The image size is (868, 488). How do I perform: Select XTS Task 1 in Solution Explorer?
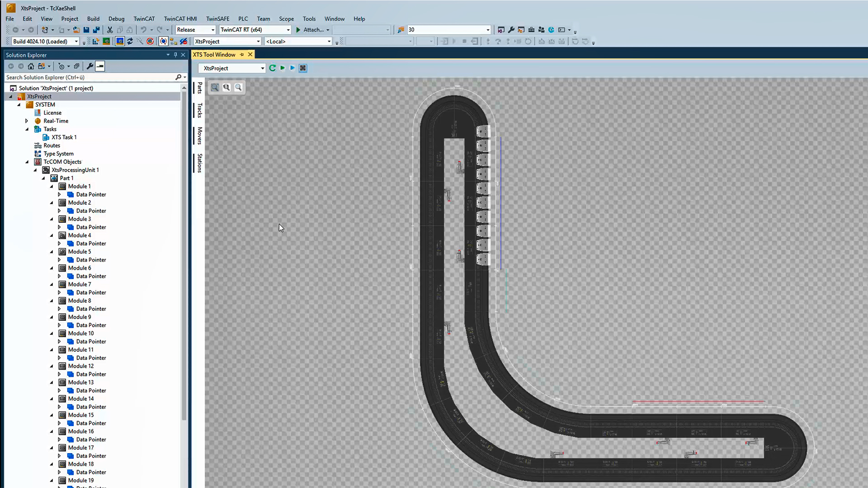pos(64,137)
